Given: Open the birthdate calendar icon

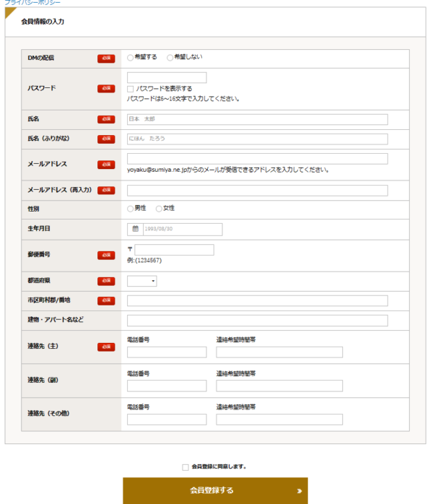Looking at the screenshot, I should click(135, 229).
